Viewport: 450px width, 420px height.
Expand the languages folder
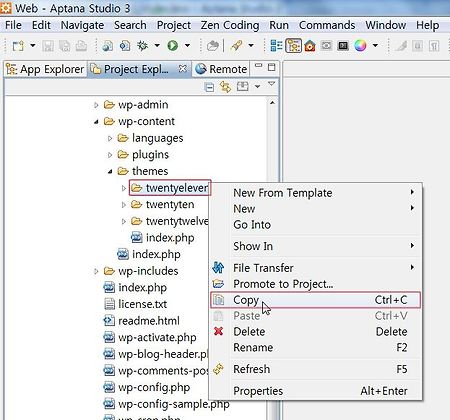(x=110, y=138)
